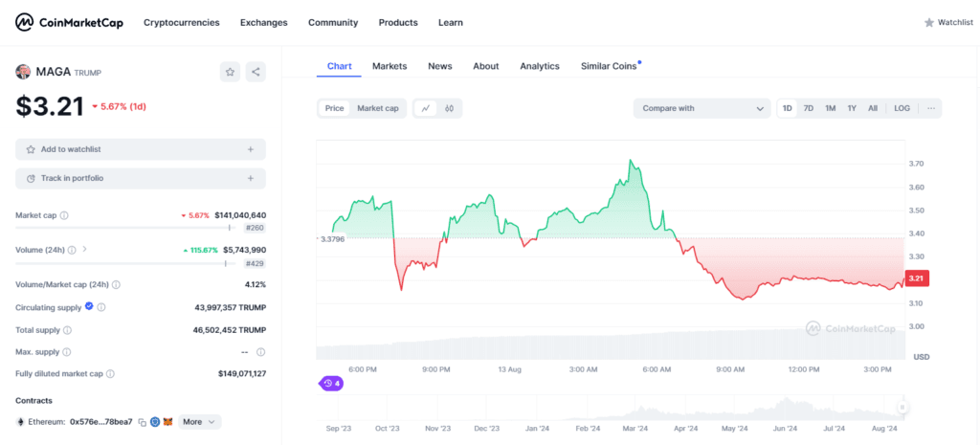This screenshot has height=445, width=980.
Task: Switch to the Chart tab
Action: click(x=340, y=66)
